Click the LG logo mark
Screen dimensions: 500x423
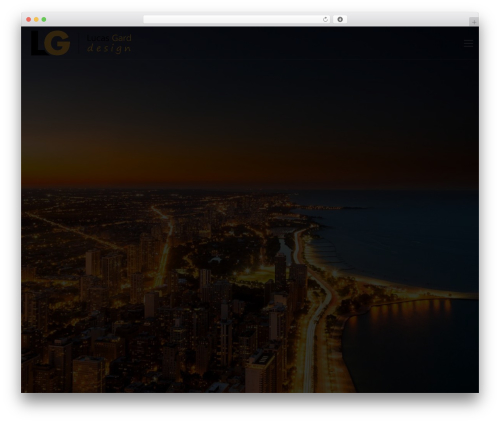pyautogui.click(x=51, y=43)
